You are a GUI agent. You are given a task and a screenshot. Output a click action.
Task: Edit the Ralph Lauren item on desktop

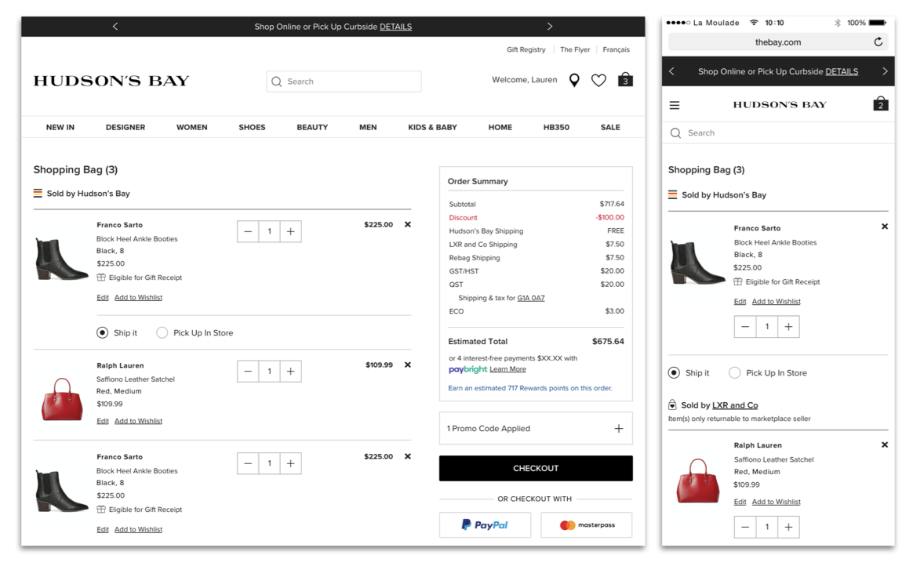click(103, 421)
